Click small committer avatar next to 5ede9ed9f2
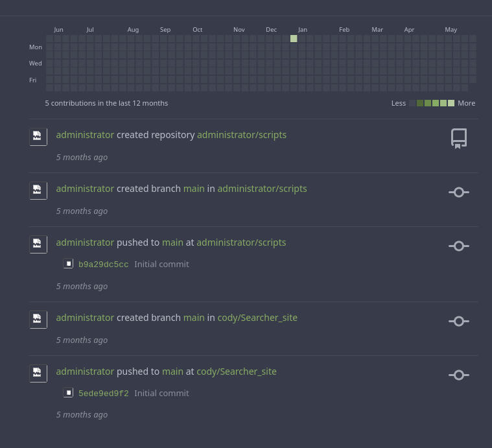The width and height of the screenshot is (492, 448). (x=68, y=393)
